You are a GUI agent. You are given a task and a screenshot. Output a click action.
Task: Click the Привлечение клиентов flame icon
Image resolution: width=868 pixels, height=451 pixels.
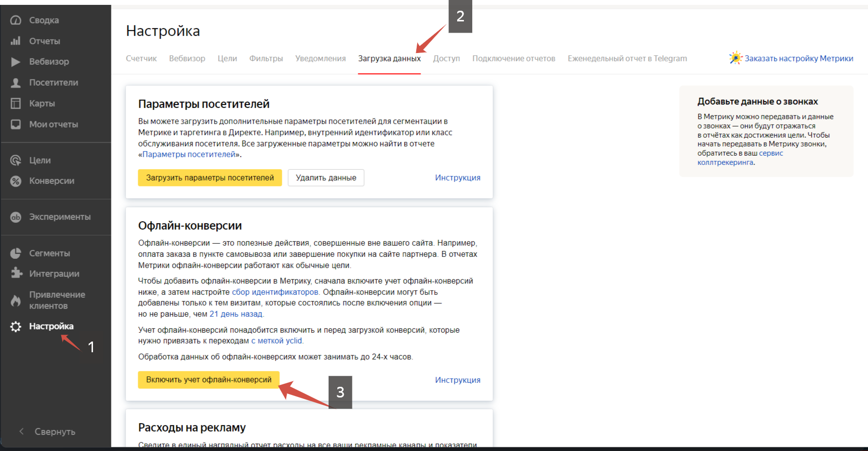16,300
